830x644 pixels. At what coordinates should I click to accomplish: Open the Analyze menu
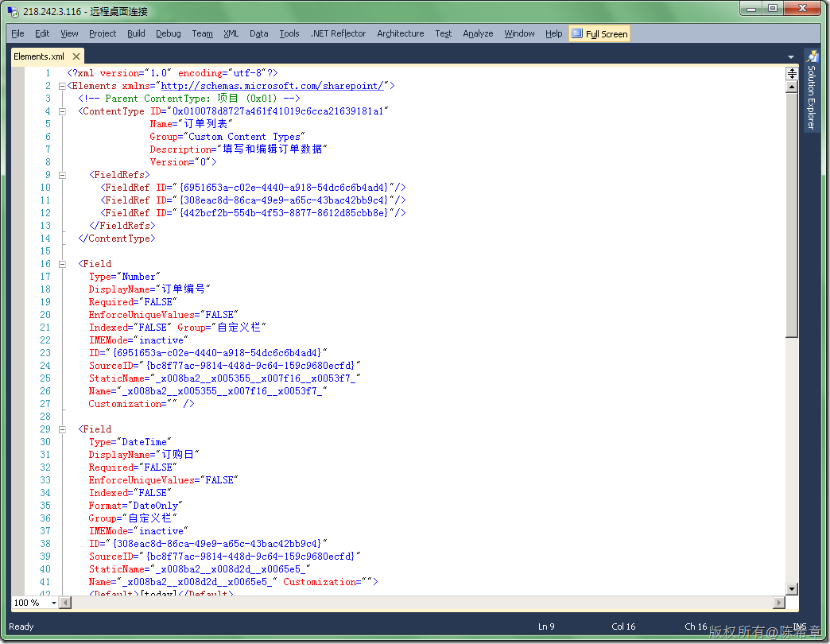tap(478, 33)
